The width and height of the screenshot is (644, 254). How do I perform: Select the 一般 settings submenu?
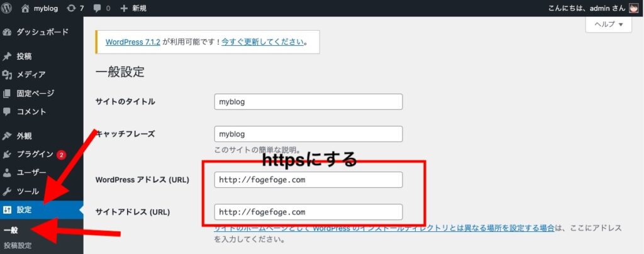(11, 231)
